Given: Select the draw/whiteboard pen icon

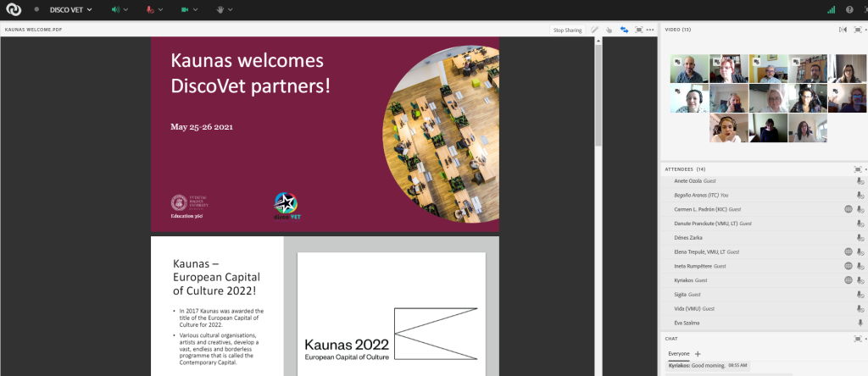Looking at the screenshot, I should (x=595, y=30).
